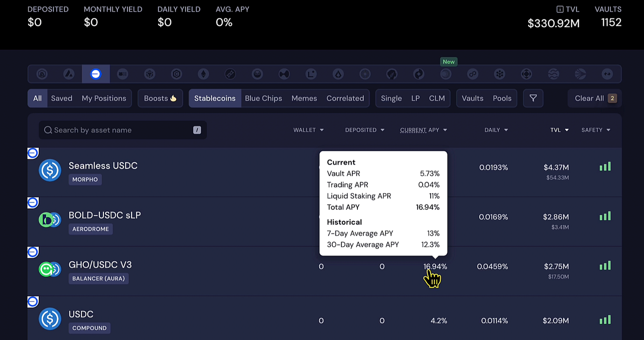
Task: Filter by Single asset vaults
Action: pyautogui.click(x=391, y=98)
